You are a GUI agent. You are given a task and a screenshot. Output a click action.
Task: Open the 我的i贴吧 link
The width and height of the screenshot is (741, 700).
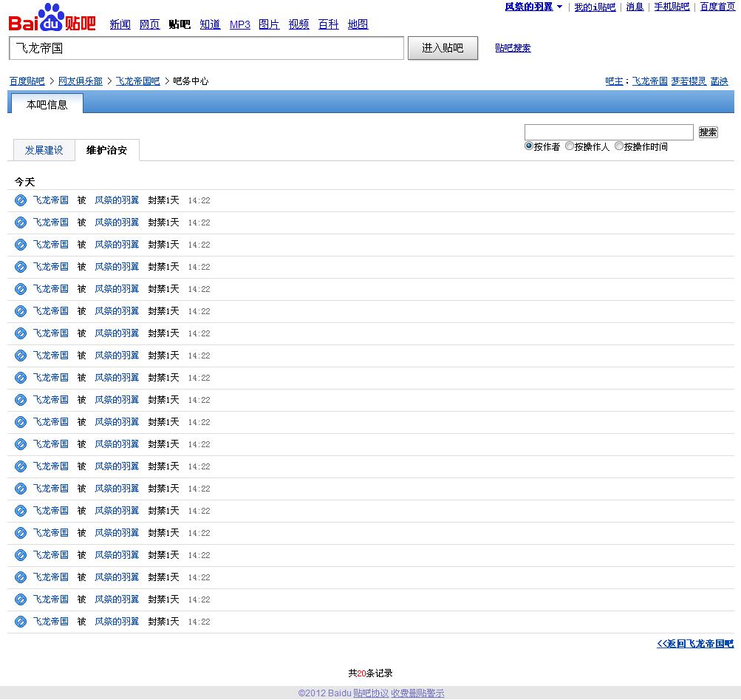(595, 7)
